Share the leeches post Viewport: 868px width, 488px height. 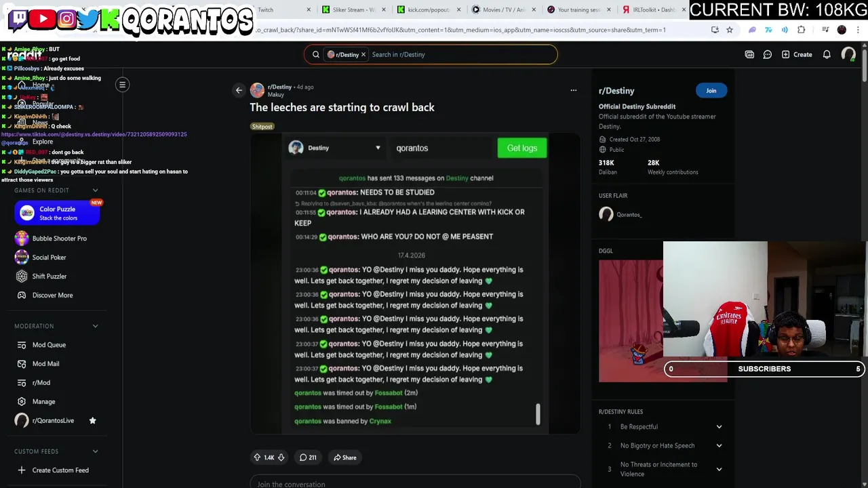(344, 457)
